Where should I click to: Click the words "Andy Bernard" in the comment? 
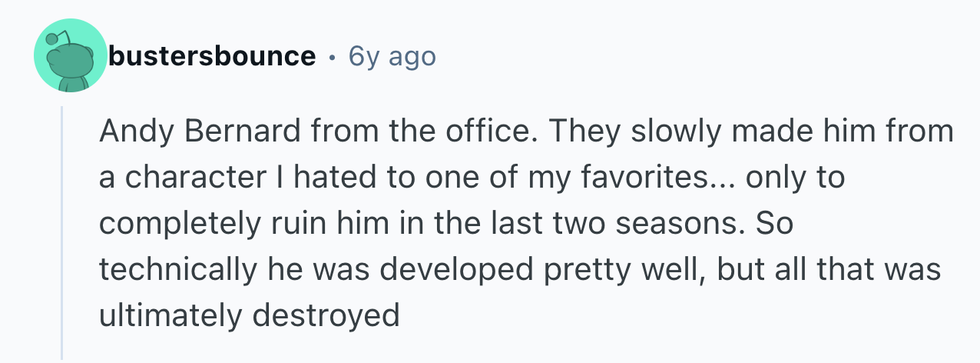point(201,132)
